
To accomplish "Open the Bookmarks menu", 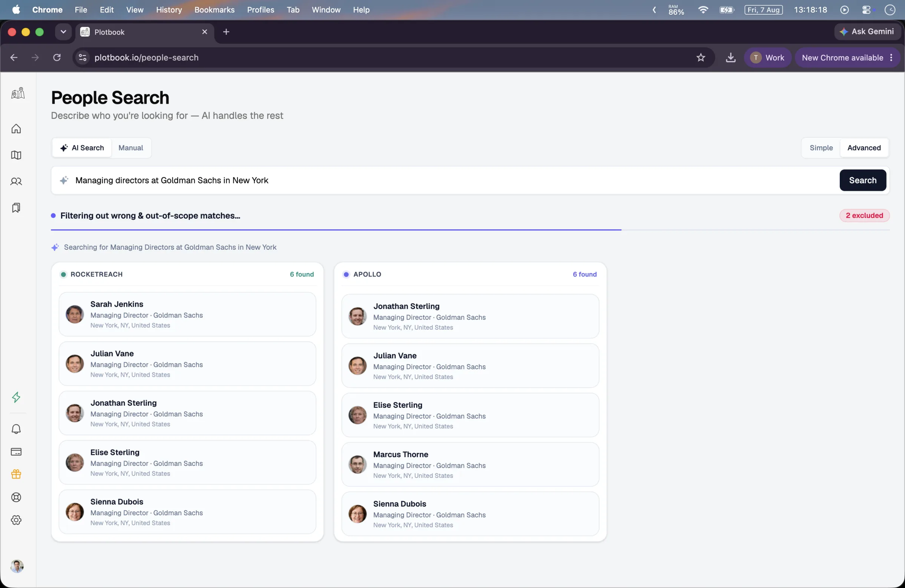I will click(215, 9).
